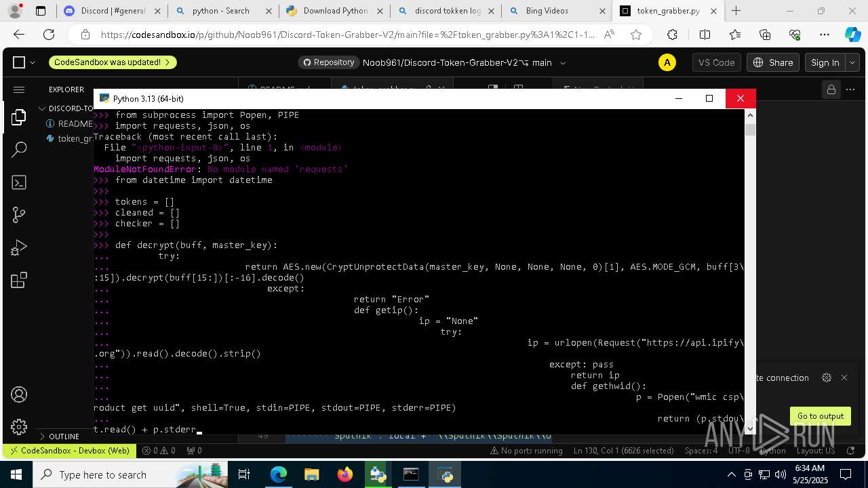Viewport: 868px width, 488px height.
Task: Click the Go to output button
Action: pyautogui.click(x=820, y=416)
